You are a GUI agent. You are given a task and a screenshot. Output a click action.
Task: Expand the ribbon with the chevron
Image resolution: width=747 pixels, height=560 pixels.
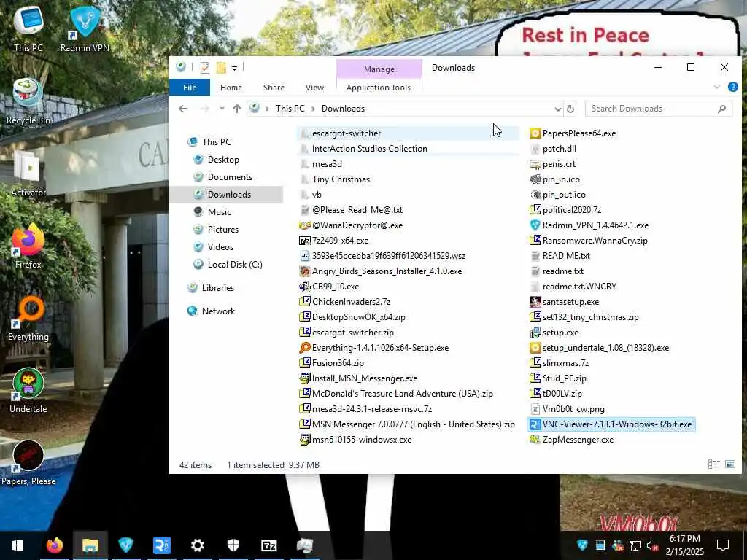(x=716, y=87)
